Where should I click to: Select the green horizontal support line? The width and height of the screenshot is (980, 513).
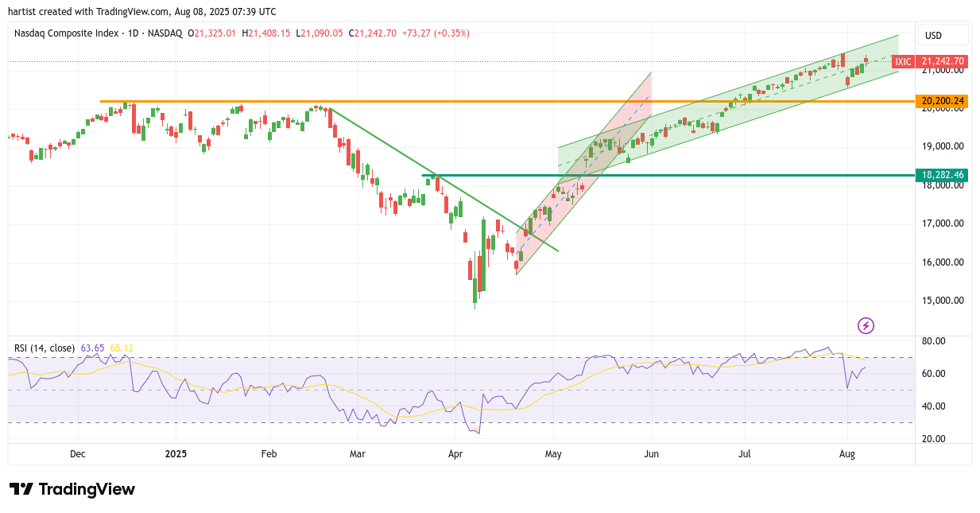pos(668,174)
